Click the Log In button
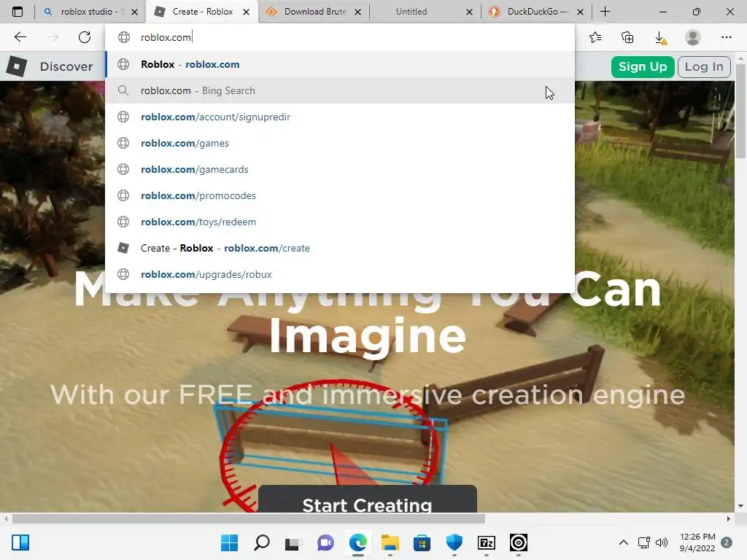 [704, 66]
